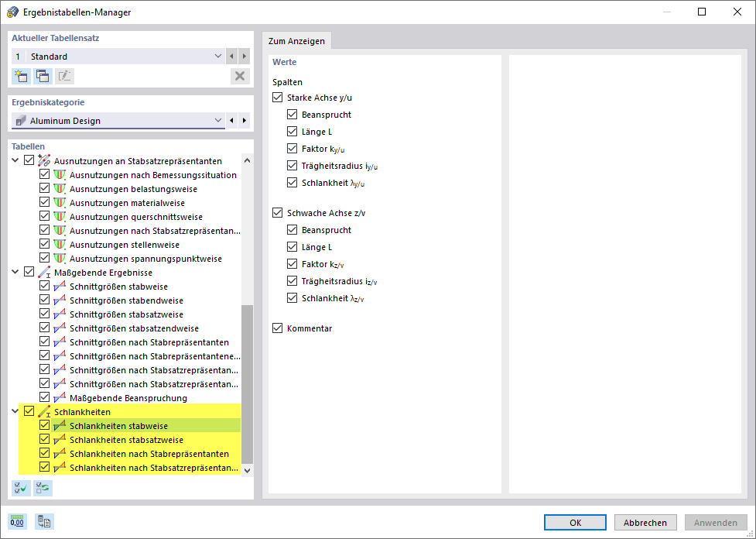Click the Tabellen list scroll down arrow

247,470
